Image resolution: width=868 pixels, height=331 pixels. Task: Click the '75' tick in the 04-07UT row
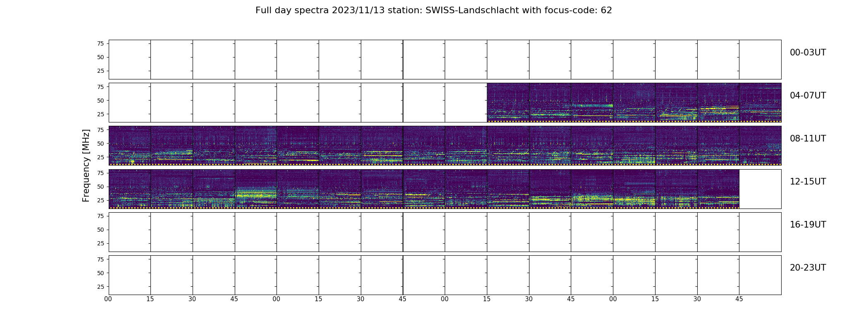pyautogui.click(x=100, y=86)
